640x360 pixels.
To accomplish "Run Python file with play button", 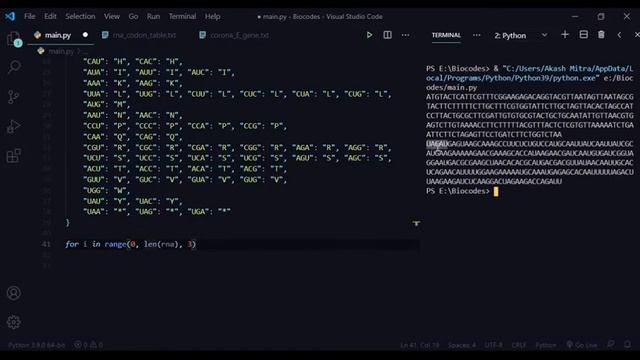I will 369,35.
